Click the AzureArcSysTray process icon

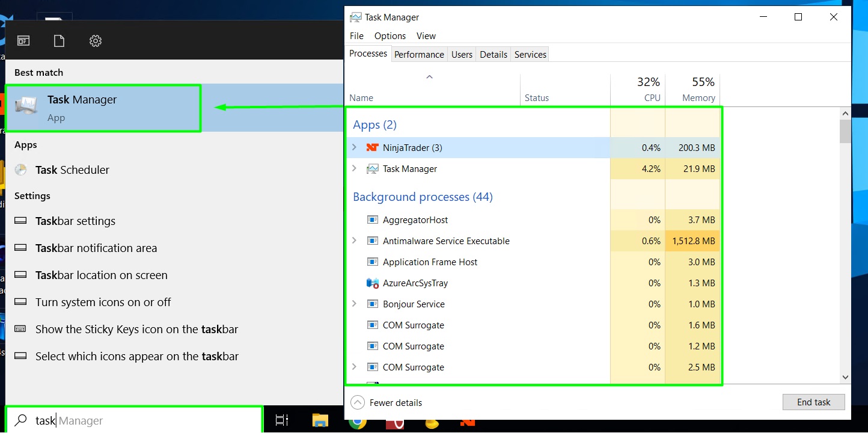pyautogui.click(x=372, y=283)
